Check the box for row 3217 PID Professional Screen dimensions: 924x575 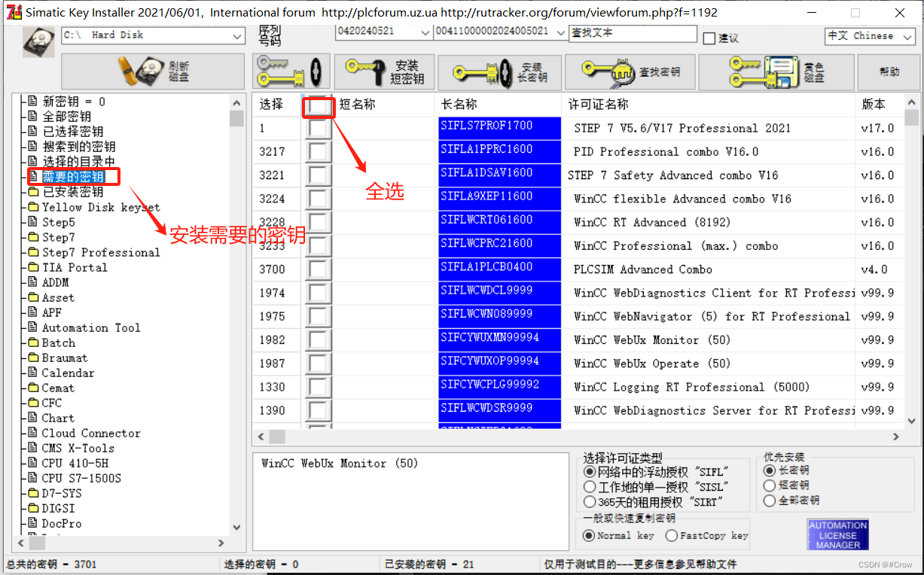click(319, 152)
